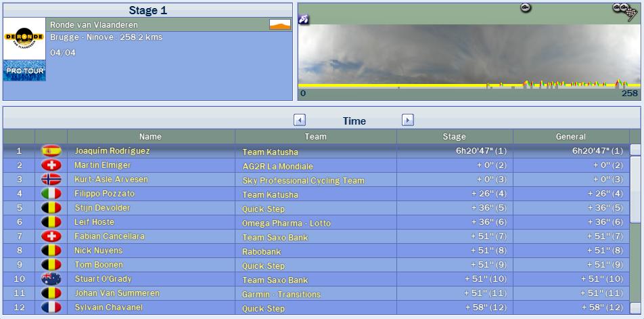Click the Australian flag beside Stuart O'Grady

(51, 279)
